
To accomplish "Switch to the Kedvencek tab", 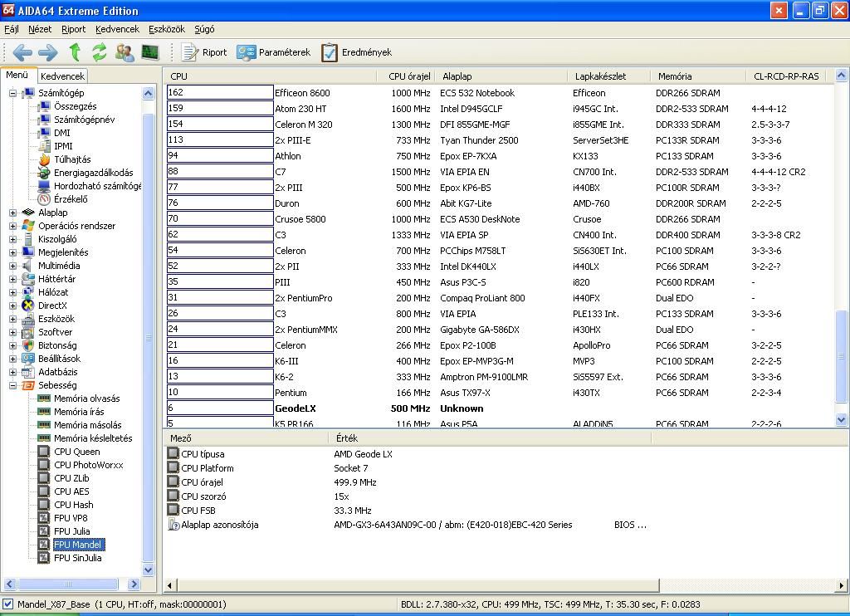I will pyautogui.click(x=62, y=76).
